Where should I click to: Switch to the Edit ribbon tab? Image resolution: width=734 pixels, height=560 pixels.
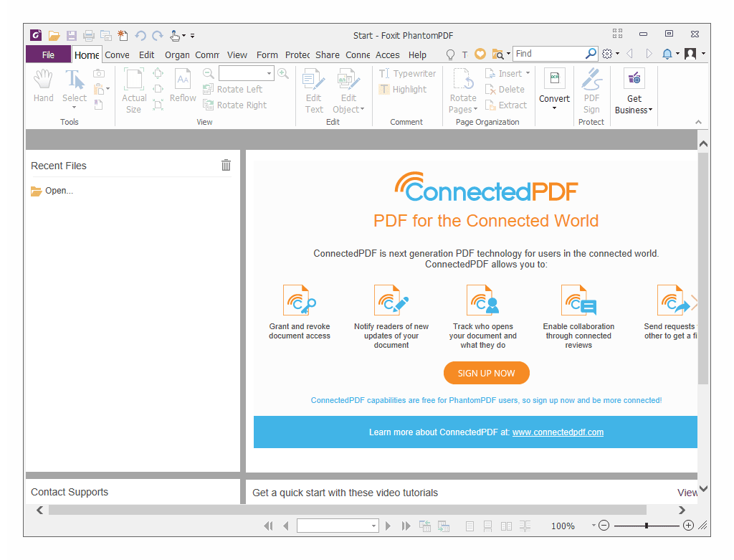click(x=146, y=54)
